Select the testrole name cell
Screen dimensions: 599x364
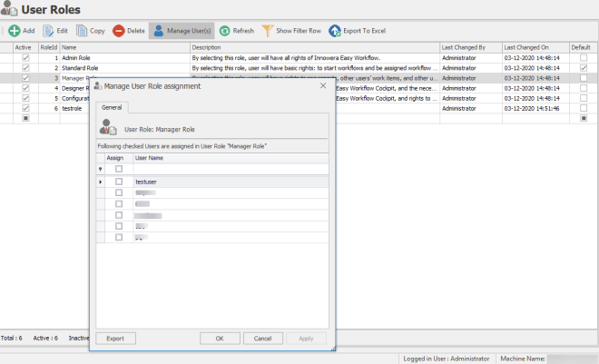tap(74, 108)
